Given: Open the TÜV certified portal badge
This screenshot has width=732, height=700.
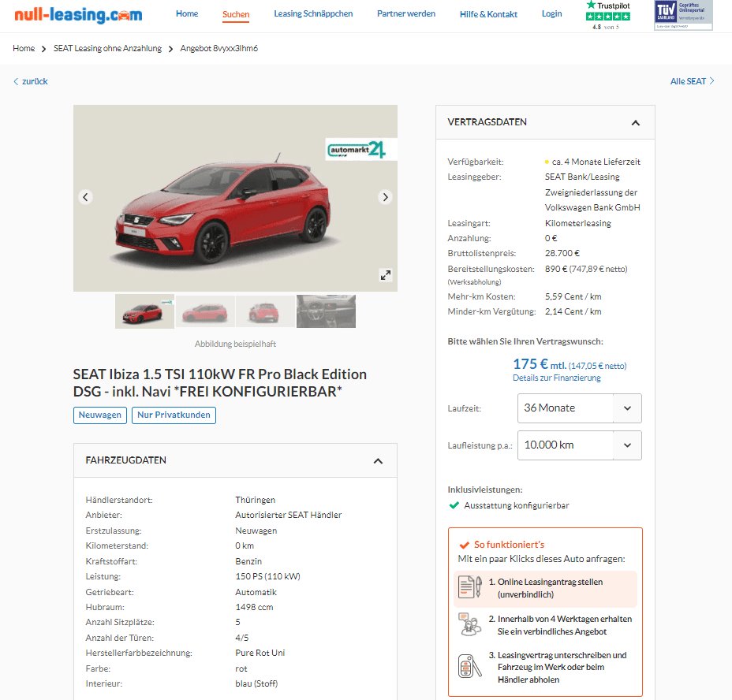Looking at the screenshot, I should coord(683,16).
